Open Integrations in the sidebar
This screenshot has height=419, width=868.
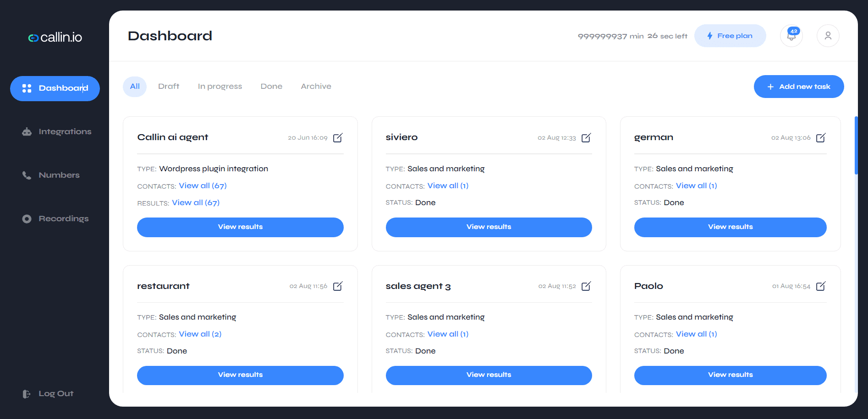click(x=65, y=132)
